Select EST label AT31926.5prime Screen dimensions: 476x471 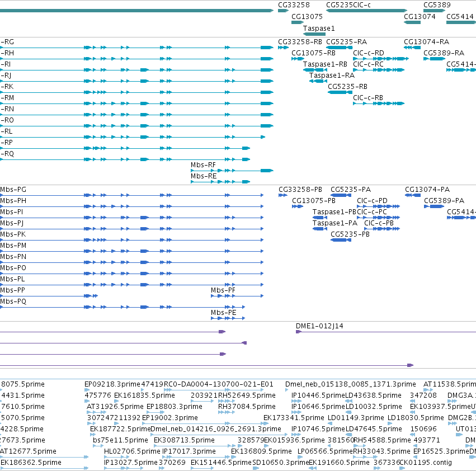coord(115,407)
